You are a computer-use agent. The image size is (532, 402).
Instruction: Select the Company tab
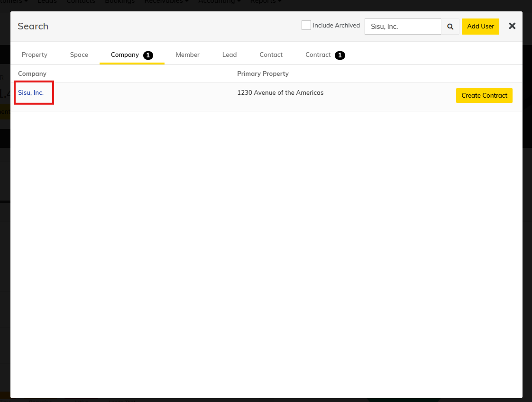pos(125,55)
